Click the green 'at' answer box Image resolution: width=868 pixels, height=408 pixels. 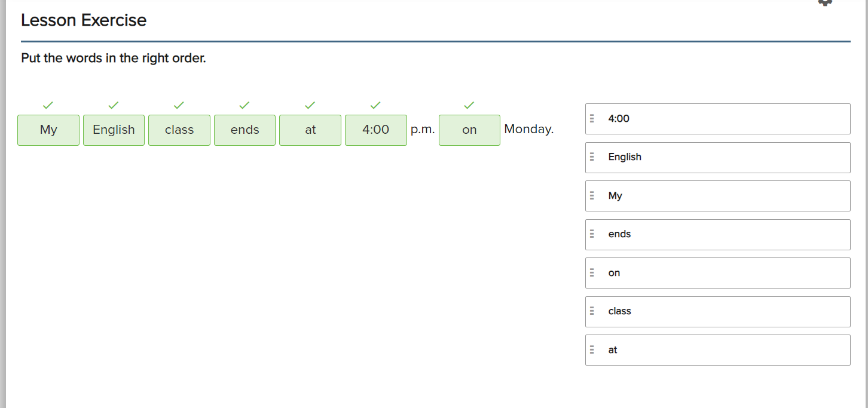tap(310, 130)
